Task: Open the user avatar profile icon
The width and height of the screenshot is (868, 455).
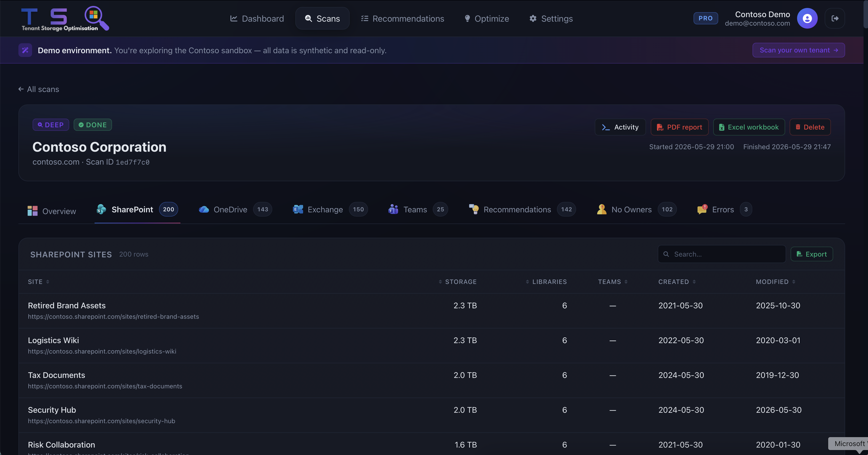Action: point(807,18)
